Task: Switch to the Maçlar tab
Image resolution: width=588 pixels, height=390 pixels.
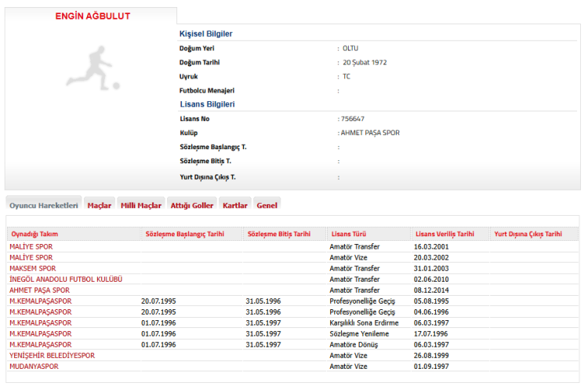Action: click(99, 206)
